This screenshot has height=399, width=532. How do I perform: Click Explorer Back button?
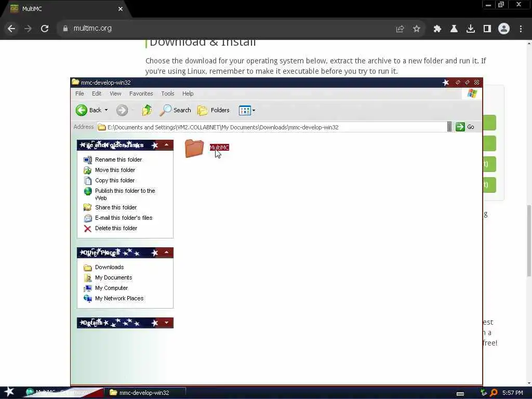pyautogui.click(x=88, y=110)
